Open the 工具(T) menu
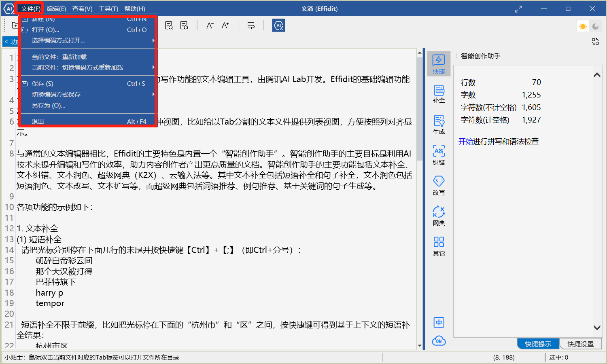The height and width of the screenshot is (364, 607). click(x=108, y=8)
